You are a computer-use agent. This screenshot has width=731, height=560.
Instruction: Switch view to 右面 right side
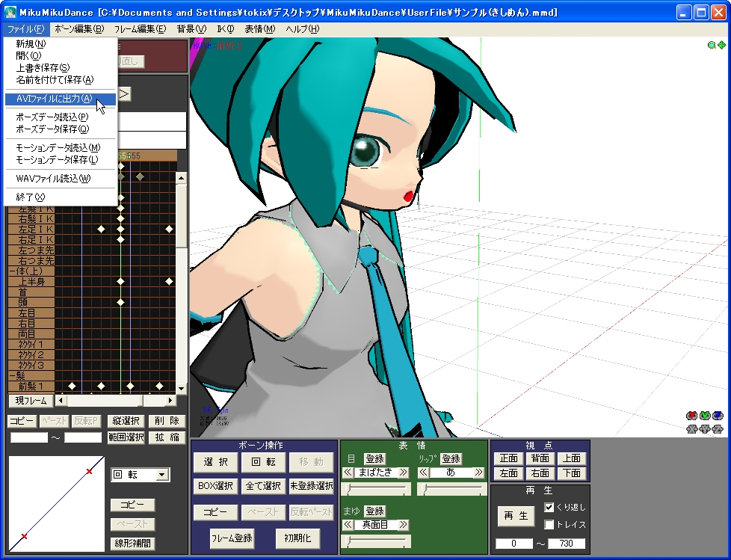[540, 473]
